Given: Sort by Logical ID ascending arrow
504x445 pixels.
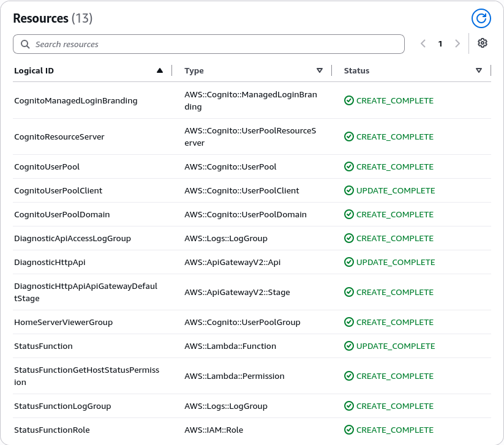Looking at the screenshot, I should tap(159, 70).
